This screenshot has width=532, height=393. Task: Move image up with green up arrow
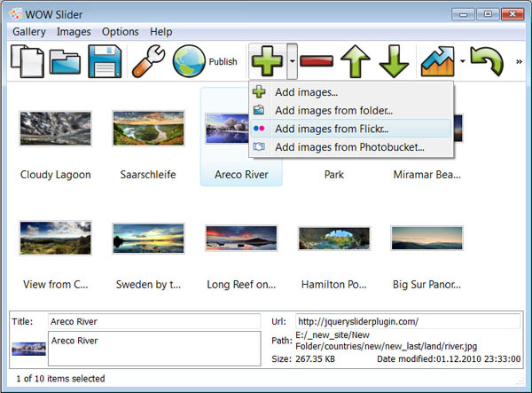[x=356, y=61]
